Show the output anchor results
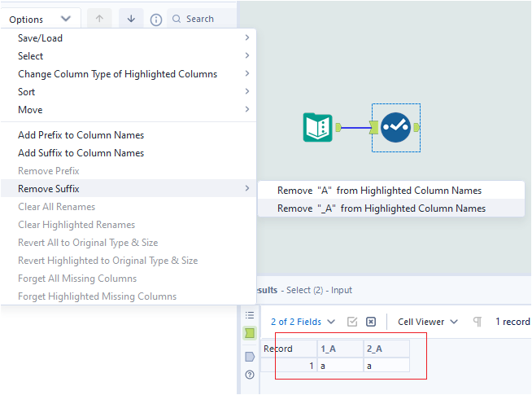 (x=250, y=357)
